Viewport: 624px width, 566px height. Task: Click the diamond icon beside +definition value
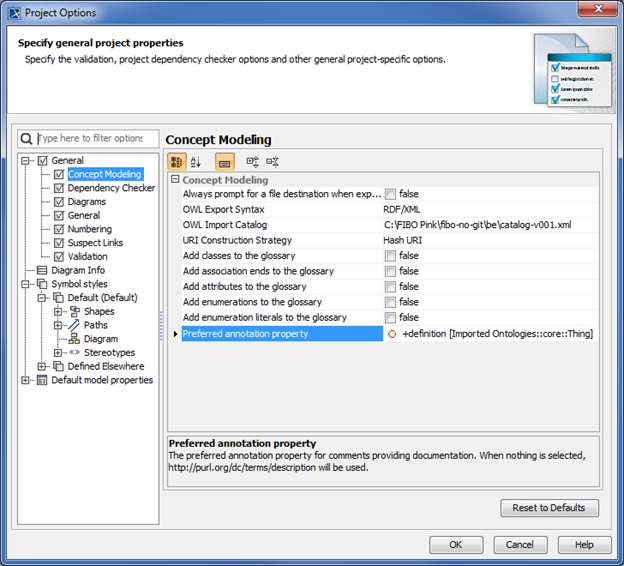pos(392,334)
